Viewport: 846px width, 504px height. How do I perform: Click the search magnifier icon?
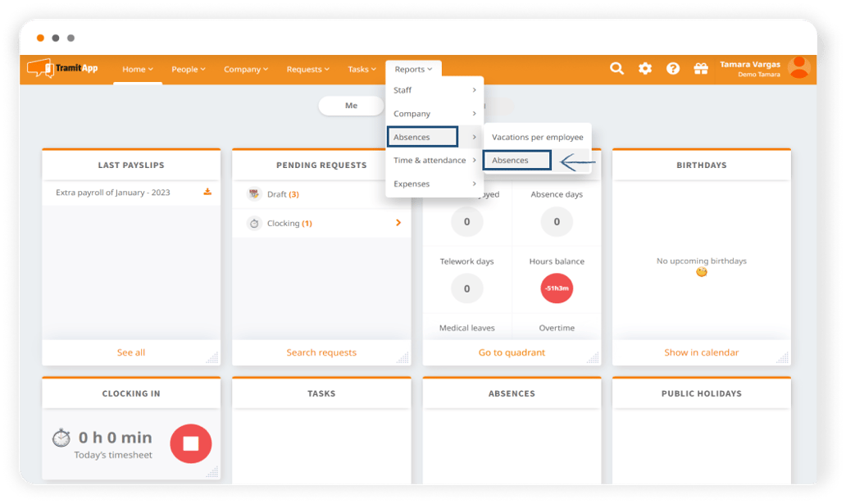point(616,69)
